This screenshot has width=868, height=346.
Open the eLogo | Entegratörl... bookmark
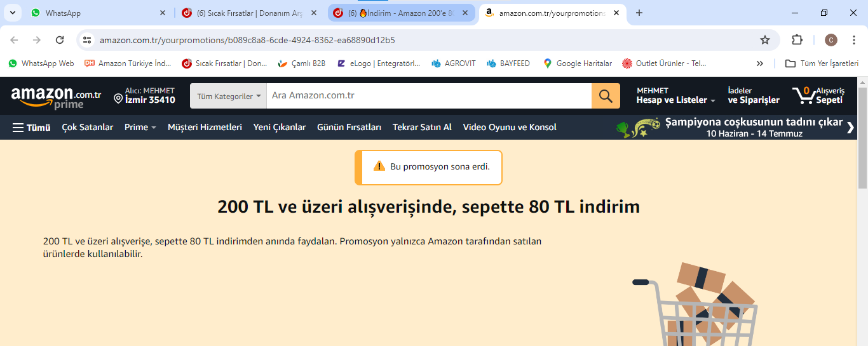pos(379,63)
